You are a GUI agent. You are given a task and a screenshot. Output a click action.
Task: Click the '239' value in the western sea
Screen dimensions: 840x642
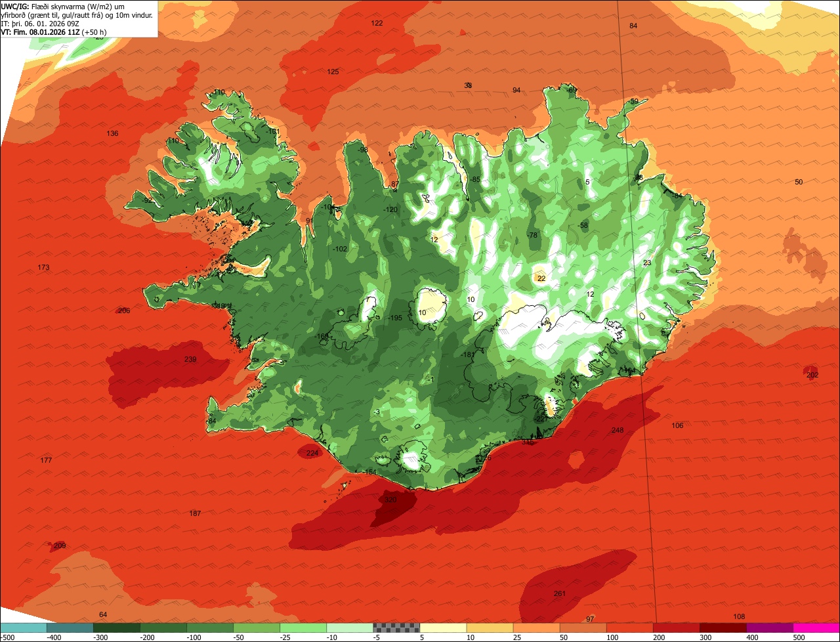pyautogui.click(x=190, y=359)
